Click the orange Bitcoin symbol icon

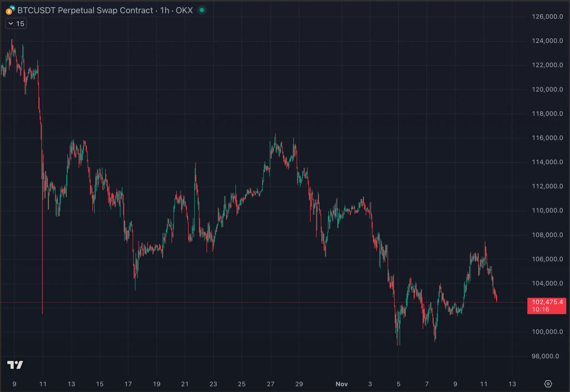coord(8,10)
